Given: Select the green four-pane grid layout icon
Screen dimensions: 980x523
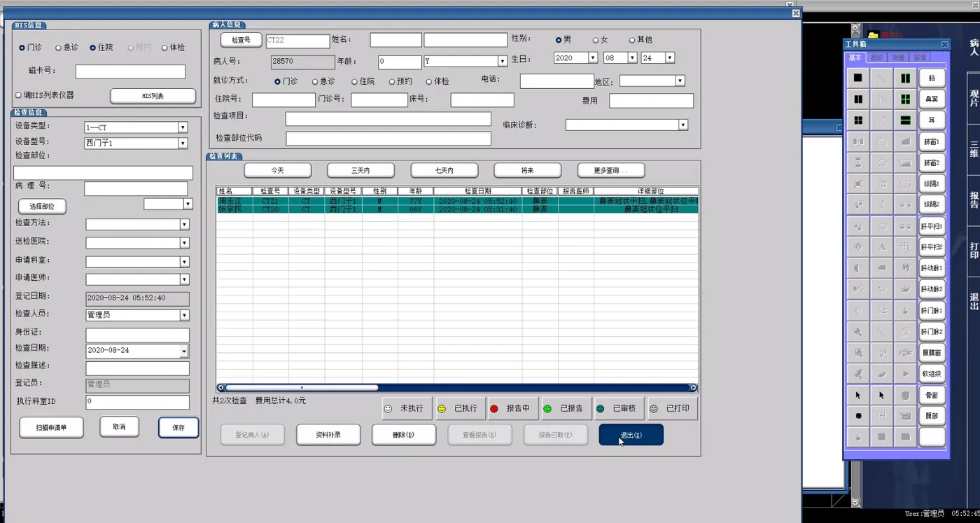Looking at the screenshot, I should (x=905, y=99).
